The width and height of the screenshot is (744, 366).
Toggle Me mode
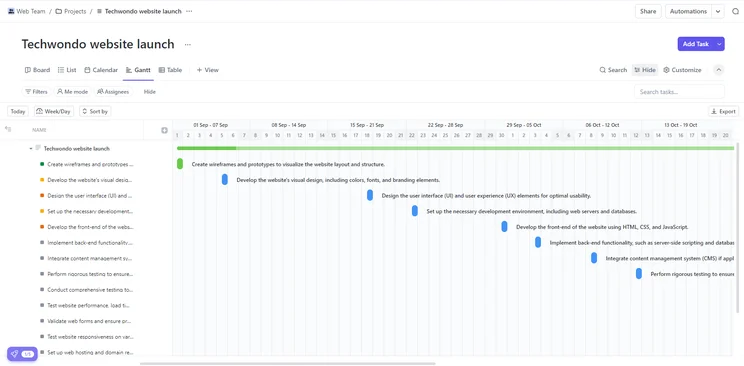click(72, 92)
